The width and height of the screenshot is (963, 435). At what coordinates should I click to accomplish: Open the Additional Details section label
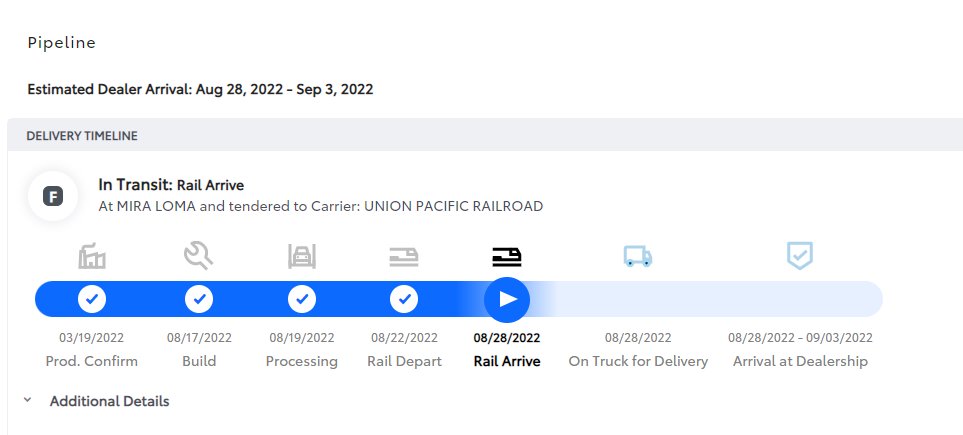click(109, 401)
